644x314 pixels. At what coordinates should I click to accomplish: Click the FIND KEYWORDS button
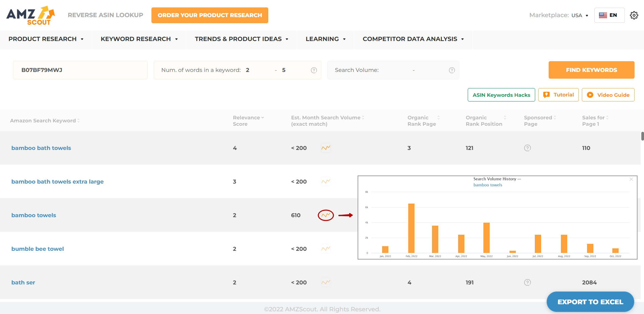591,70
